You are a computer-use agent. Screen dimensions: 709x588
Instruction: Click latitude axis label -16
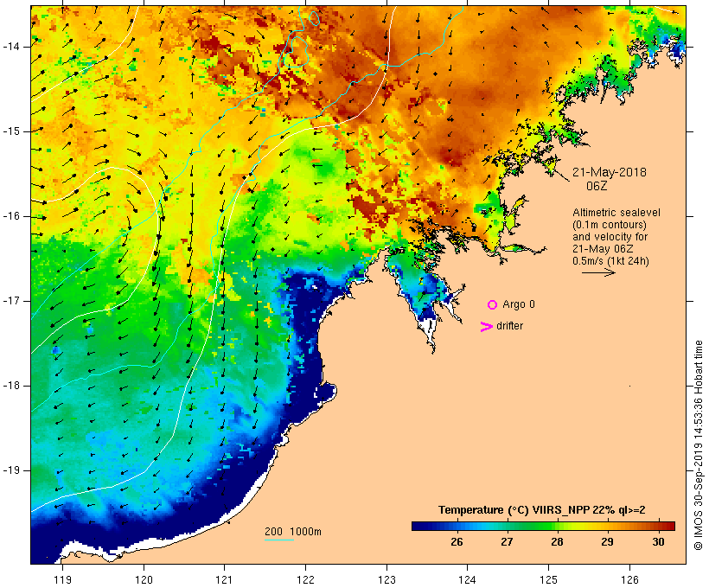(10, 216)
